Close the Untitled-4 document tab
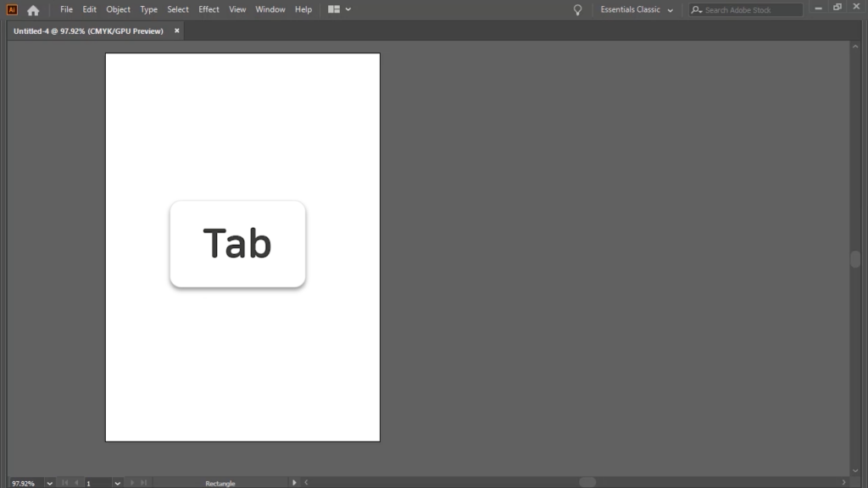The width and height of the screenshot is (868, 488). click(177, 30)
